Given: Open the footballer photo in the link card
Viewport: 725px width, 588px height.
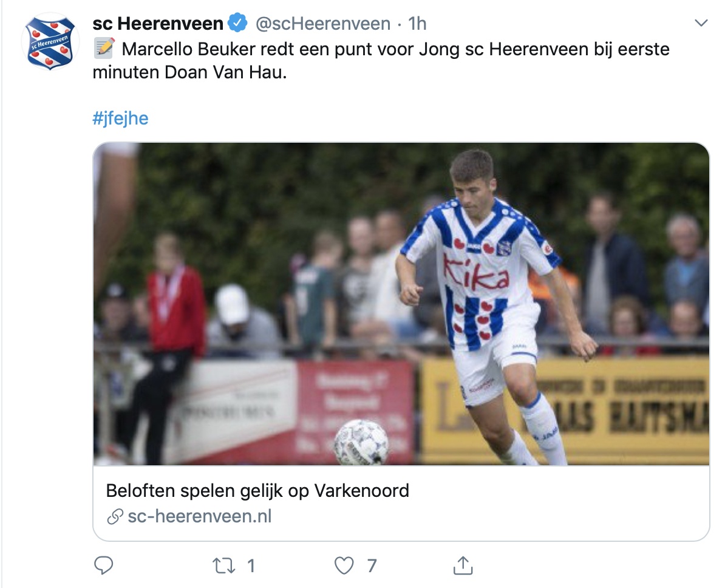Looking at the screenshot, I should pyautogui.click(x=401, y=304).
